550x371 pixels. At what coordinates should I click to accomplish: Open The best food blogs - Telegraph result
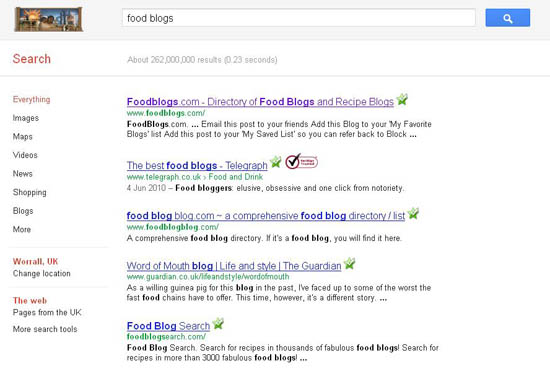pyautogui.click(x=197, y=165)
